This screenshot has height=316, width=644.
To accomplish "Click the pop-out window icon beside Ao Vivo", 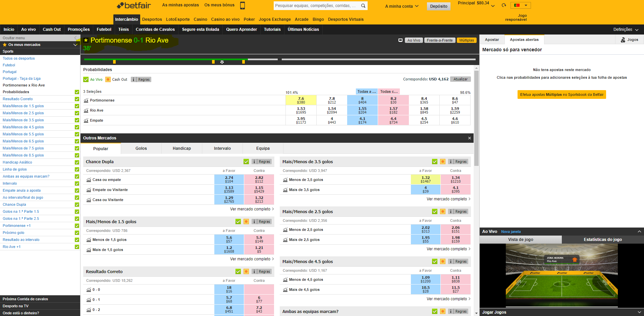I will point(400,40).
